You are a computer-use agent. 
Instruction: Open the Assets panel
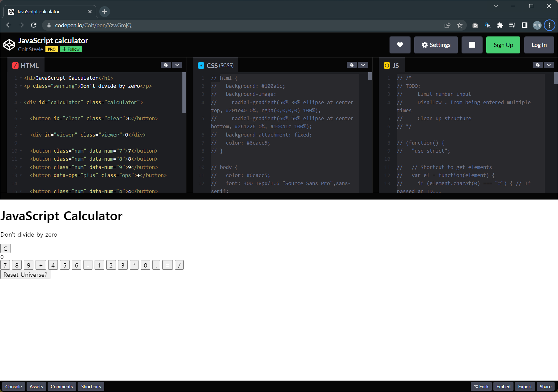tap(36, 386)
